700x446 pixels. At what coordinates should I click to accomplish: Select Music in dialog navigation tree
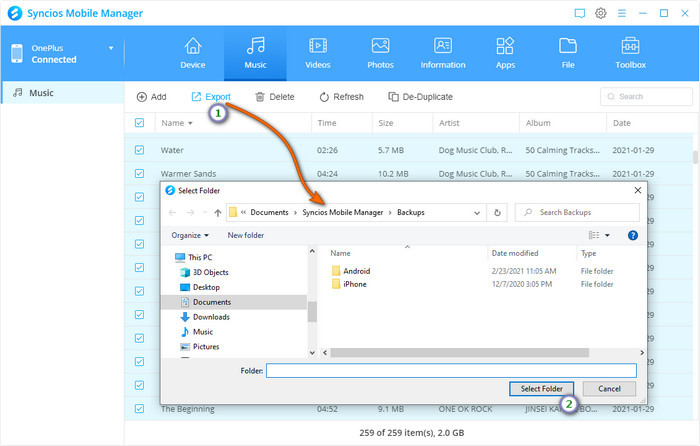click(197, 332)
